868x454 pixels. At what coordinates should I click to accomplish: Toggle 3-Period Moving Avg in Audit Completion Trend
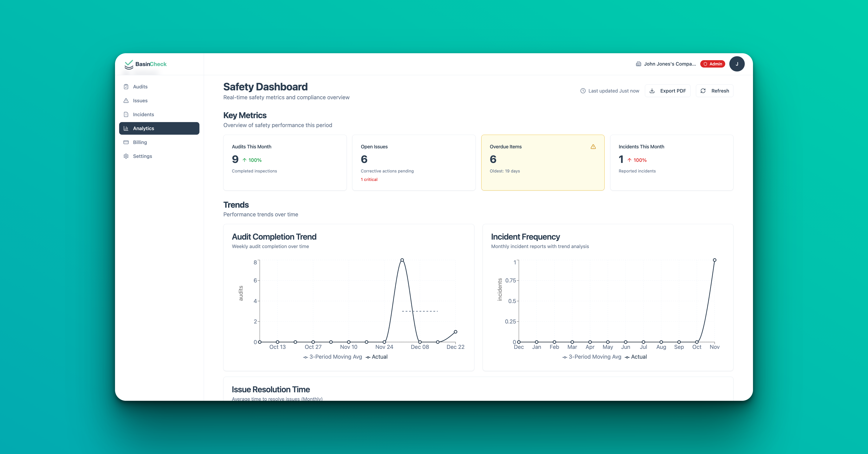[x=333, y=356]
